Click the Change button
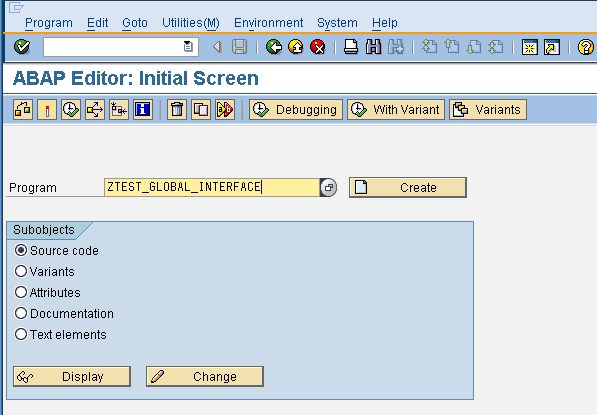The height and width of the screenshot is (415, 597). 205,377
